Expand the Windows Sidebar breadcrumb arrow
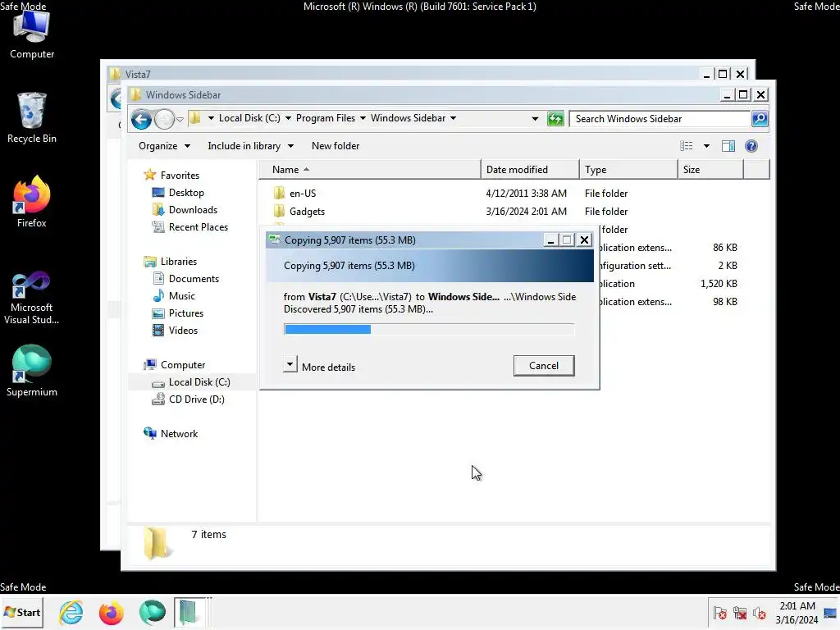This screenshot has width=840, height=630. pyautogui.click(x=453, y=118)
